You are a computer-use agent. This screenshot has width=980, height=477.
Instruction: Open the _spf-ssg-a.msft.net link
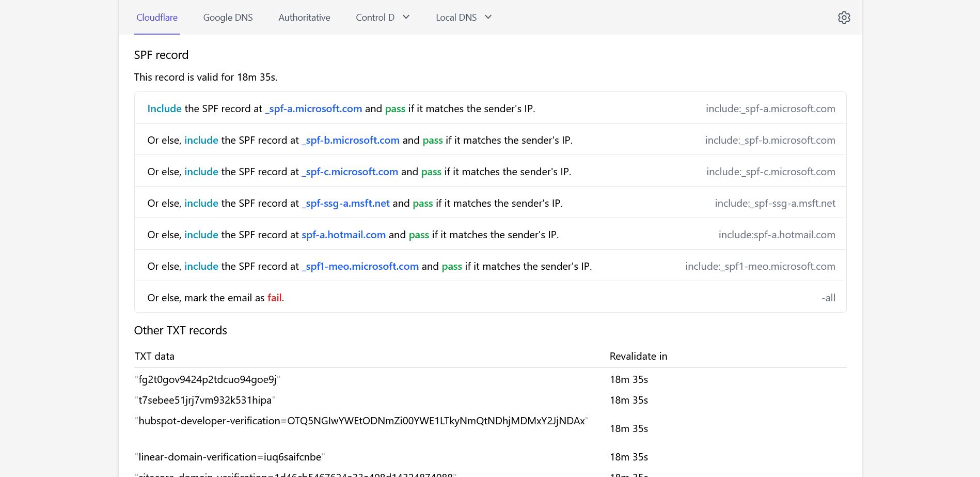pyautogui.click(x=345, y=203)
